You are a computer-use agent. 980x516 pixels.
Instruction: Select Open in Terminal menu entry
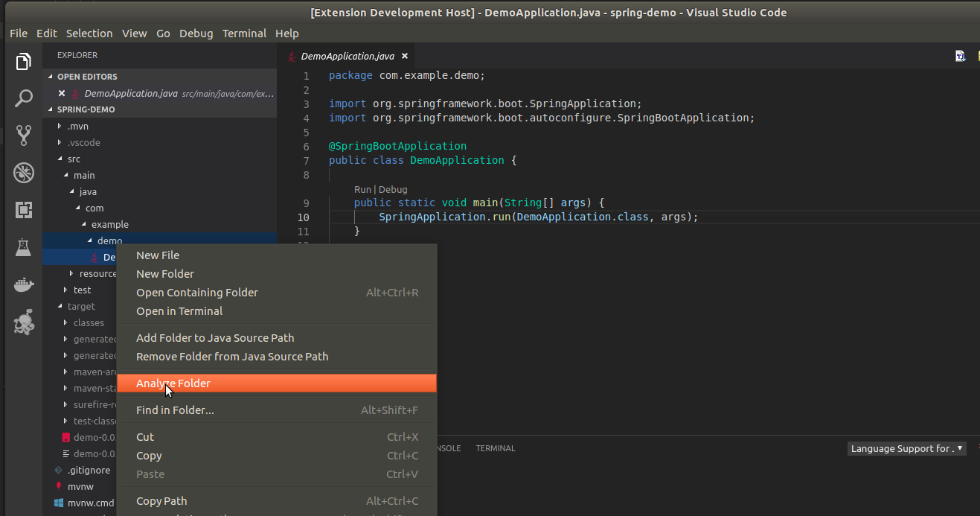pyautogui.click(x=179, y=311)
